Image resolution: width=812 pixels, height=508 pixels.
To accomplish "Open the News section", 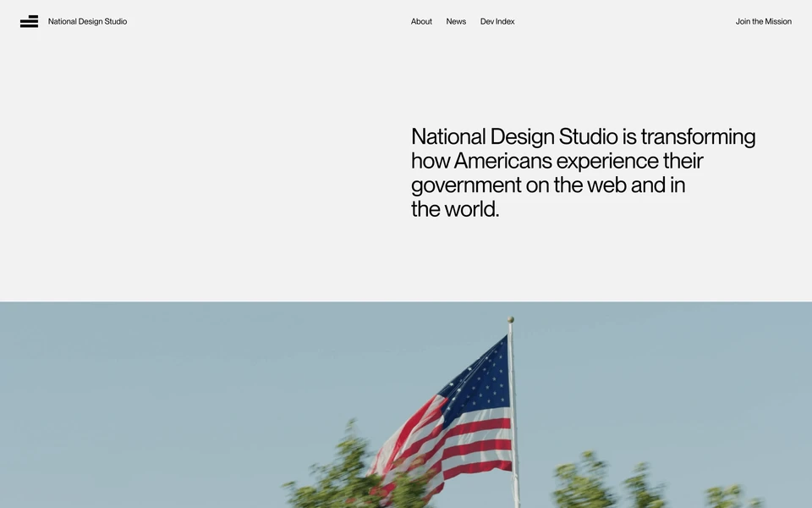I will pyautogui.click(x=456, y=21).
